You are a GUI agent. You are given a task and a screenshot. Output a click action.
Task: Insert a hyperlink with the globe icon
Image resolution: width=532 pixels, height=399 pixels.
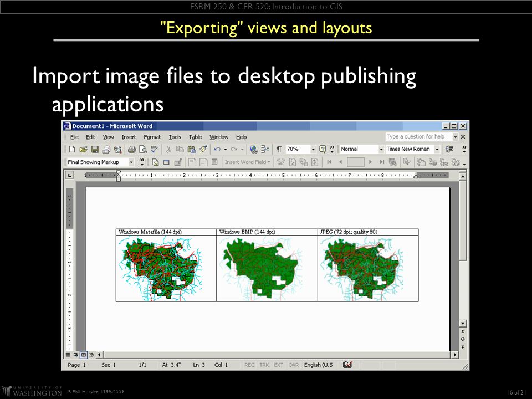(253, 149)
